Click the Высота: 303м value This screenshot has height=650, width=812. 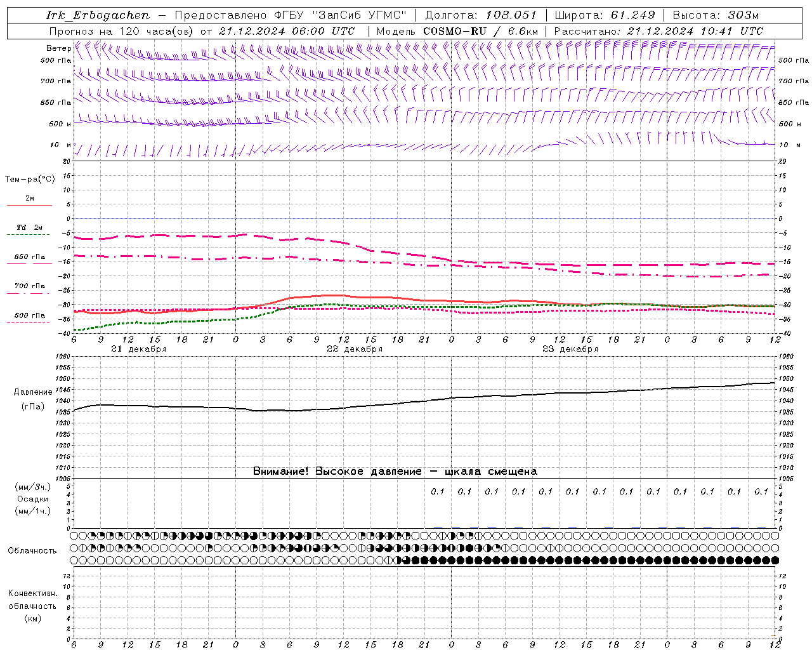(716, 15)
